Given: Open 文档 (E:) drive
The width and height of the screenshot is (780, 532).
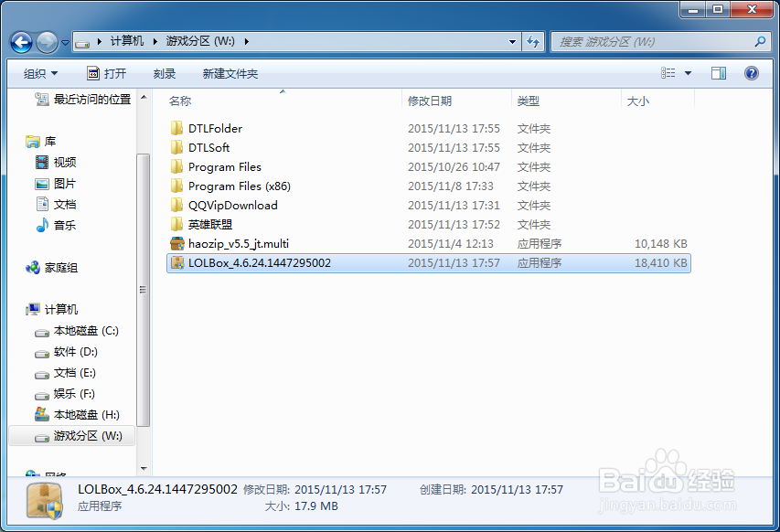Looking at the screenshot, I should click(x=65, y=373).
